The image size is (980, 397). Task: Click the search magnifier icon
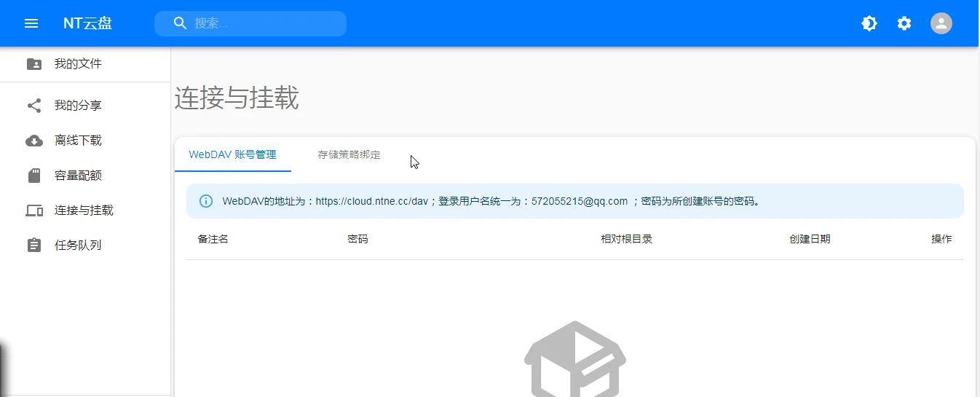[x=181, y=23]
